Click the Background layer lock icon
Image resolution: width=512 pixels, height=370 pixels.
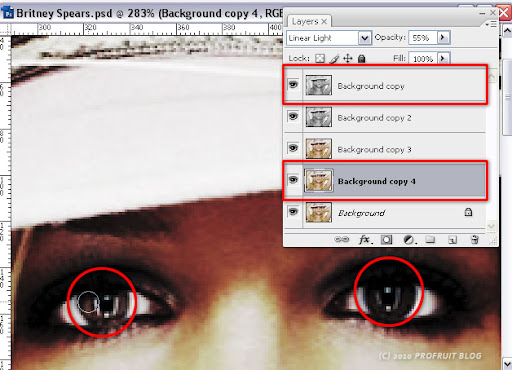click(468, 212)
